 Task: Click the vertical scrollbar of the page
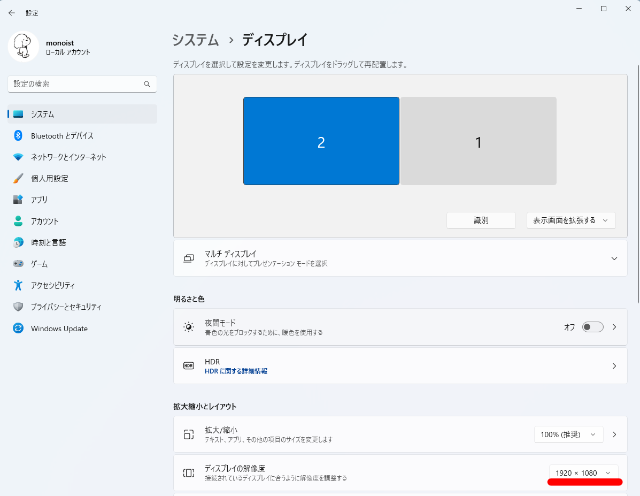[x=638, y=184]
